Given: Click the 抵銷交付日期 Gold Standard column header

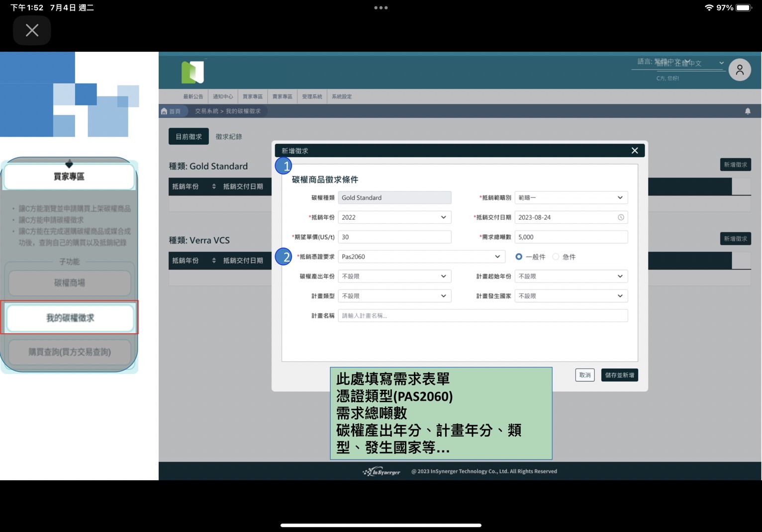Looking at the screenshot, I should coord(243,186).
